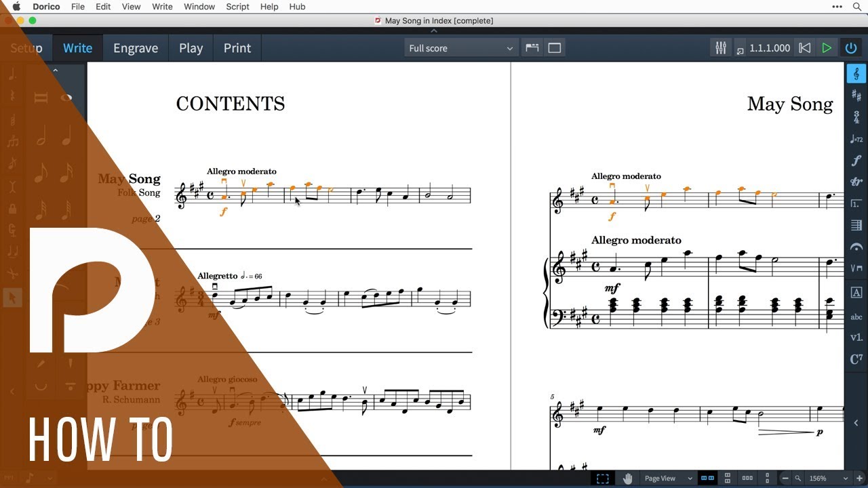Viewport: 868px width, 488px height.
Task: Select the CONTENTS heading text
Action: [x=231, y=104]
